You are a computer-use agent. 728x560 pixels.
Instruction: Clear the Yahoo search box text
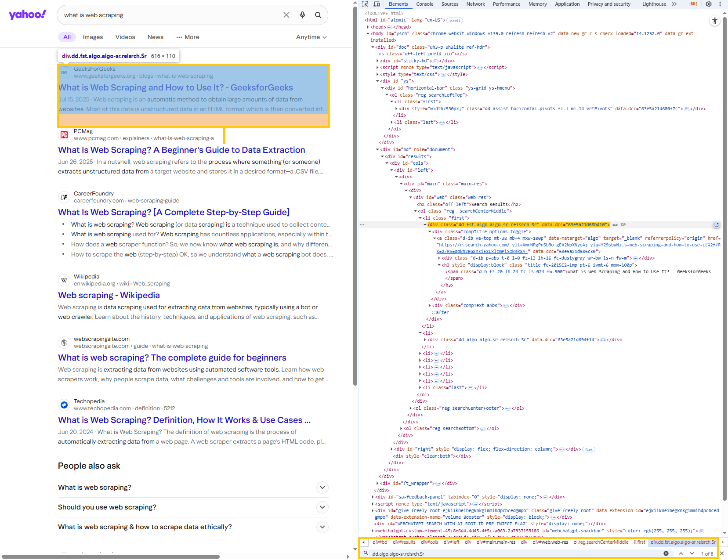[x=286, y=15]
